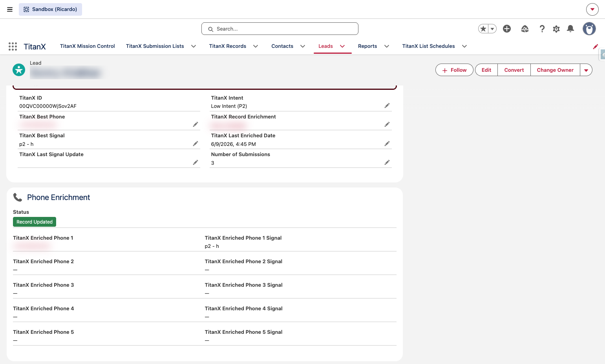Expand the TitanX Submission Lists menu chevron

194,46
